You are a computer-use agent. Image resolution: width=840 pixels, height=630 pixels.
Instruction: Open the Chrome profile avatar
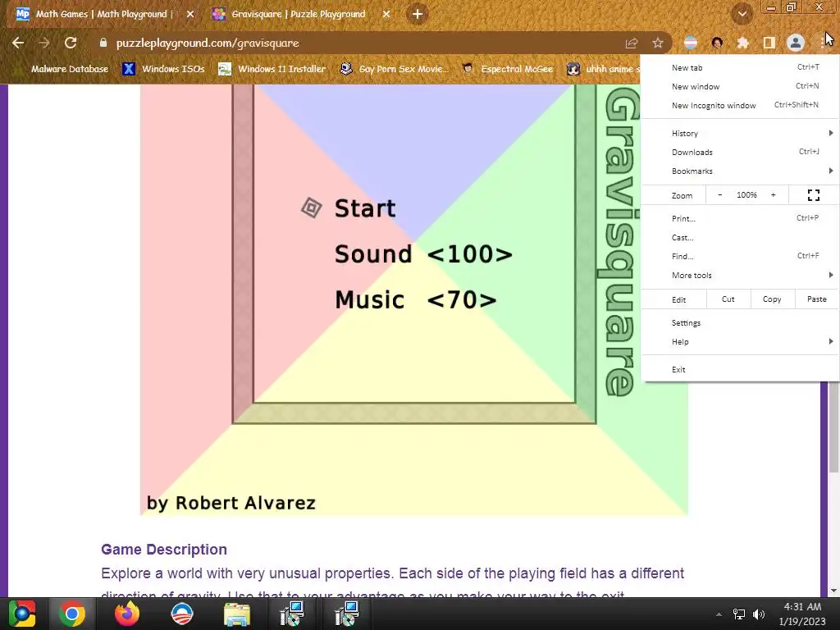pos(796,43)
